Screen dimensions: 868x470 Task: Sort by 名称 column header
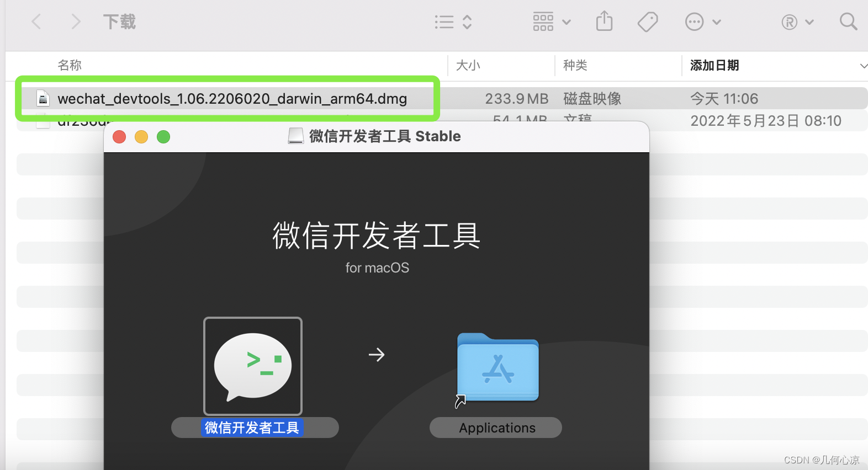[70, 65]
